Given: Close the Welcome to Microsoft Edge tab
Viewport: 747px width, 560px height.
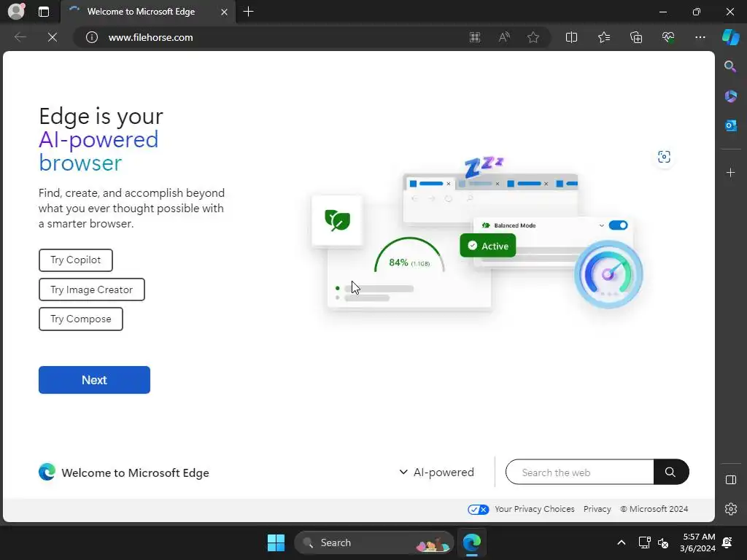Looking at the screenshot, I should 224,12.
